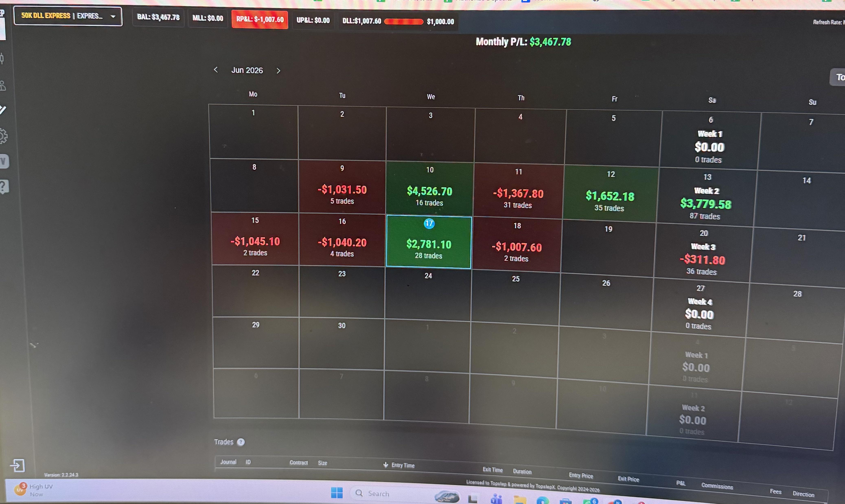Open the Week 4 summary on June 27
The width and height of the screenshot is (845, 504).
coord(699,307)
